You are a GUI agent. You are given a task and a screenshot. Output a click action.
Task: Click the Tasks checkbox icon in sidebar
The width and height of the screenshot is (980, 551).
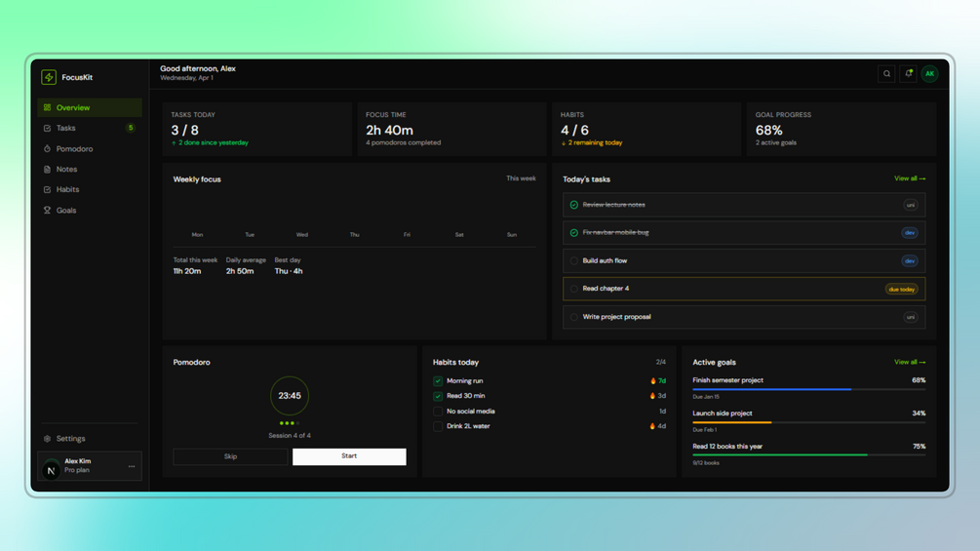tap(48, 128)
